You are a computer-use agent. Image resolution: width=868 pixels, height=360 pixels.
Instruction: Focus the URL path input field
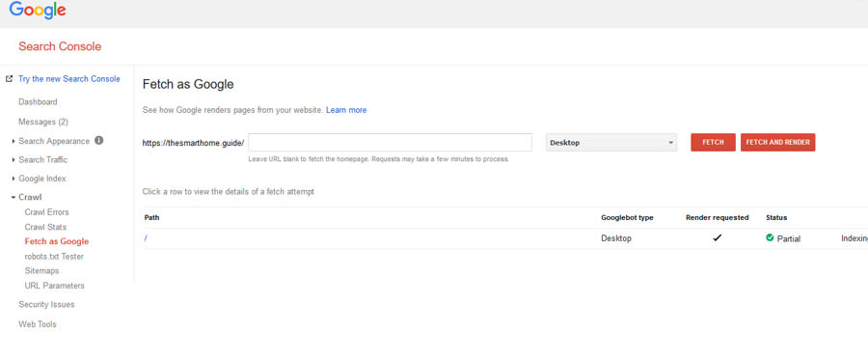(x=391, y=142)
